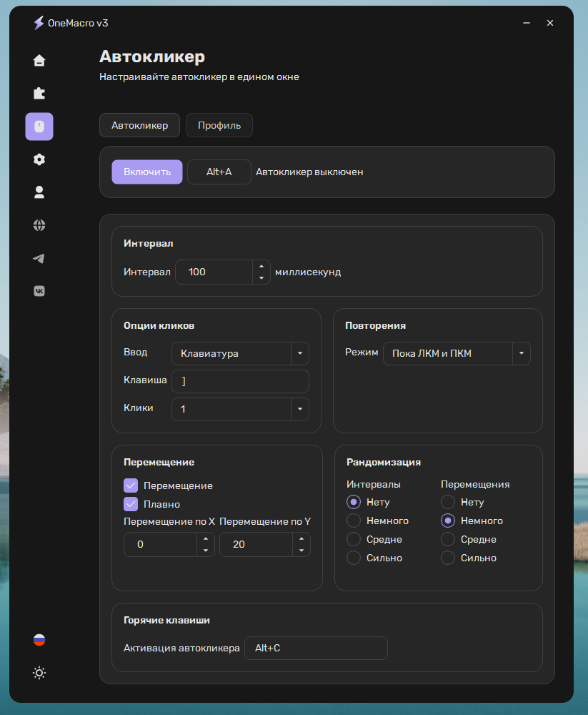Open the Home page in sidebar
This screenshot has width=588, height=715.
click(x=39, y=60)
